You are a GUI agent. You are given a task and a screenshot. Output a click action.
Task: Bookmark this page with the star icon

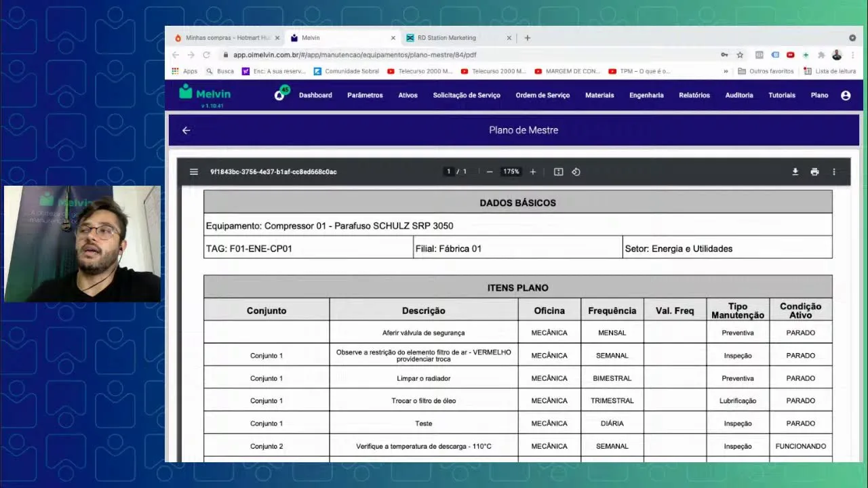click(x=740, y=55)
